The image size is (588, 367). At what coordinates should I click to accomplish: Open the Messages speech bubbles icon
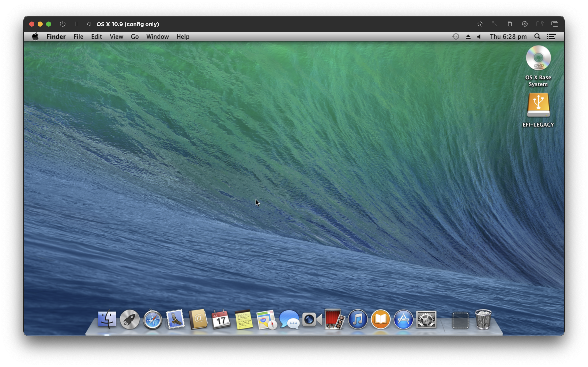289,319
